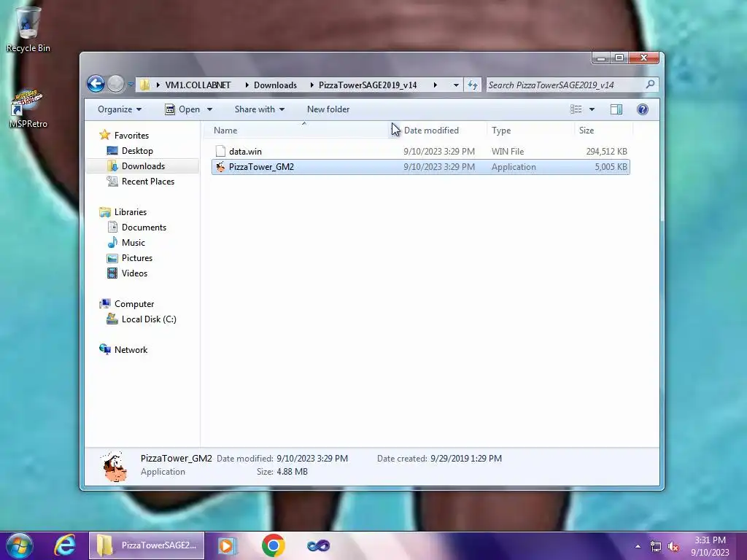Open Windows Media Player from taskbar
This screenshot has height=560, width=747.
(x=228, y=545)
